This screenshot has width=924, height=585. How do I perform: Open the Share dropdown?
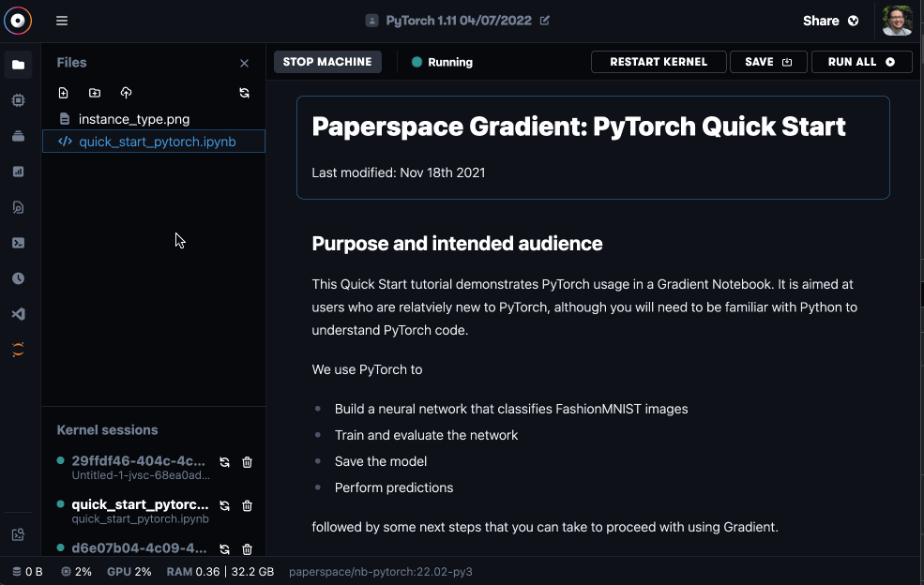[830, 21]
